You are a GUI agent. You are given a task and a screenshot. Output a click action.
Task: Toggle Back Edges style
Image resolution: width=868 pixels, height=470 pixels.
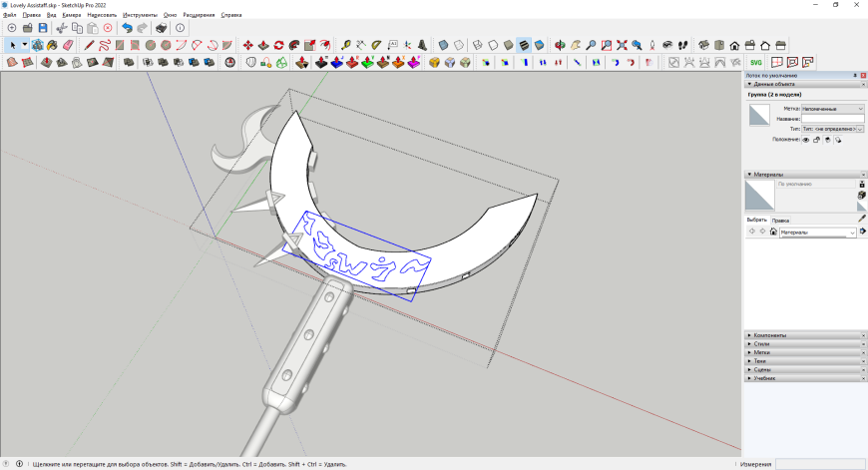coord(459,45)
